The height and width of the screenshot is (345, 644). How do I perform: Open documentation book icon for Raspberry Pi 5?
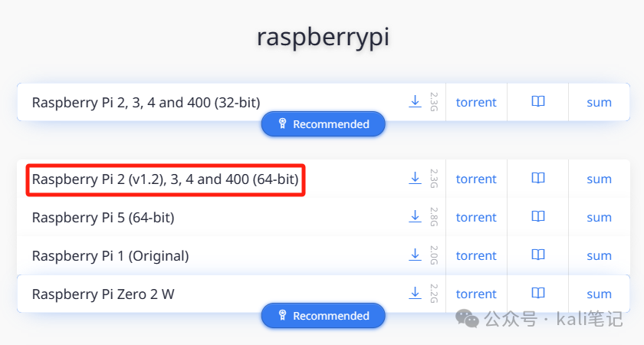point(538,216)
